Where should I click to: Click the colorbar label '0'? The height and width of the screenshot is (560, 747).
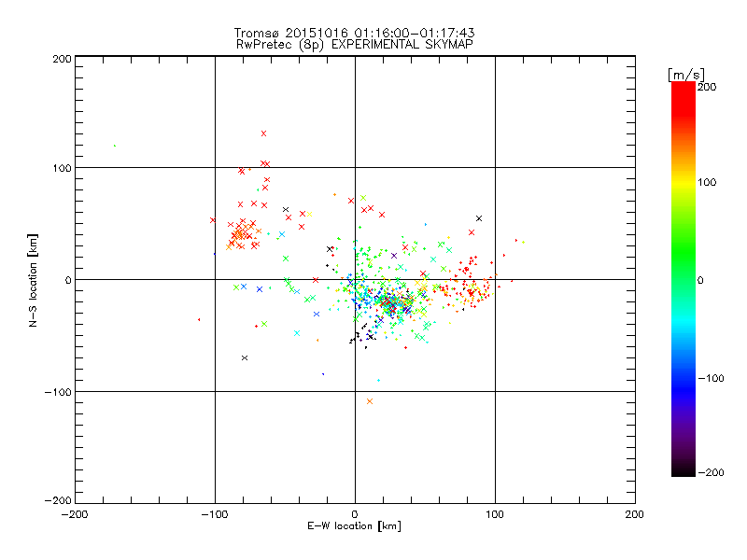700,280
